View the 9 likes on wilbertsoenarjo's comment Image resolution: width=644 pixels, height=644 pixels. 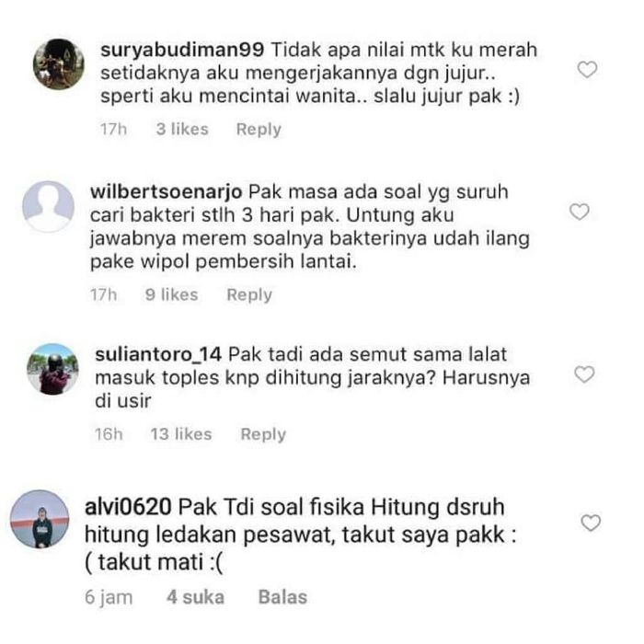click(172, 295)
